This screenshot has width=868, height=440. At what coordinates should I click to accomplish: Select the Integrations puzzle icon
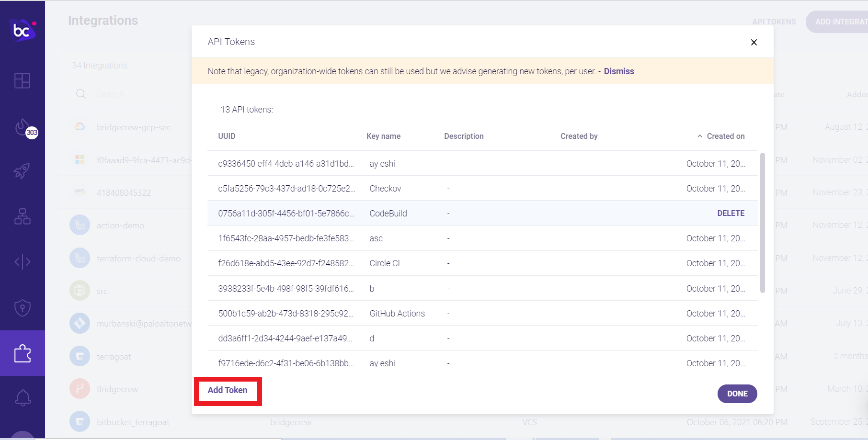pos(23,353)
